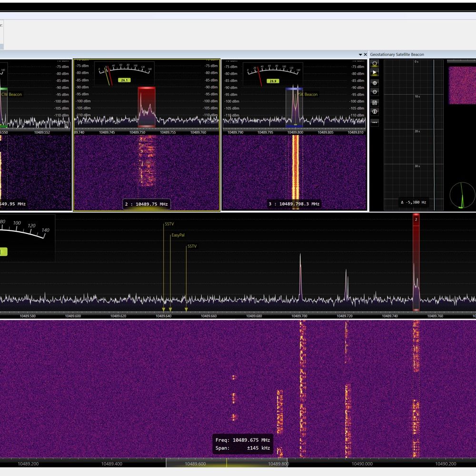This screenshot has height=476, width=476.
Task: Zoom out using the minus-circle beacon icon
Action: (x=375, y=92)
